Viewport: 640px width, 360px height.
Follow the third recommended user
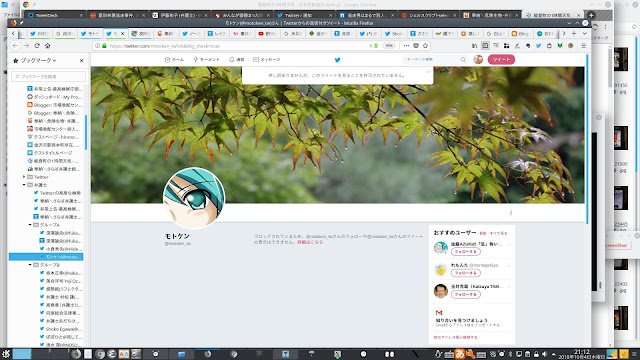coord(465,294)
